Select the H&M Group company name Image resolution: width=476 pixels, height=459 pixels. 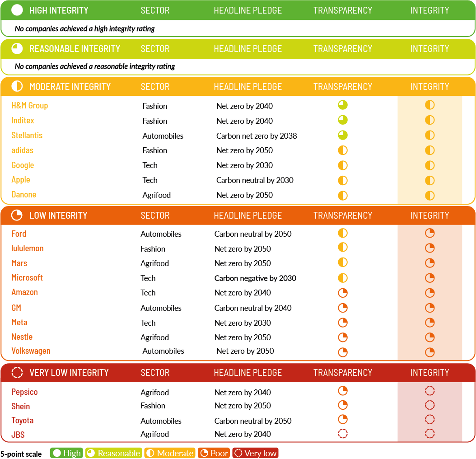29,105
